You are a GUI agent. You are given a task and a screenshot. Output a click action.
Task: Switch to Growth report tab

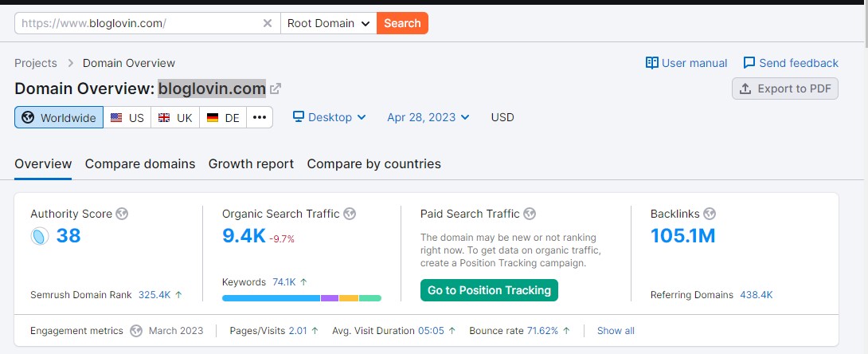click(x=252, y=164)
